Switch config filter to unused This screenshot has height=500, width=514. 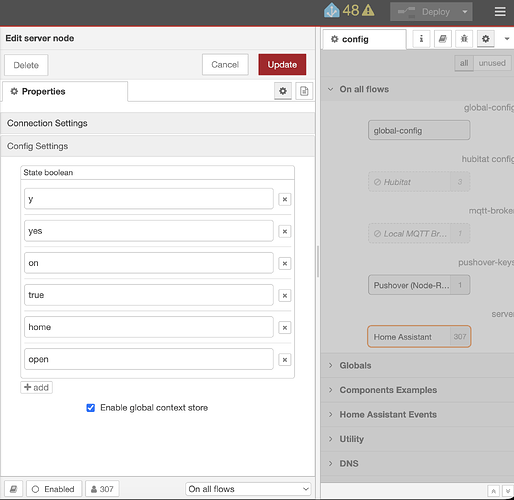492,63
